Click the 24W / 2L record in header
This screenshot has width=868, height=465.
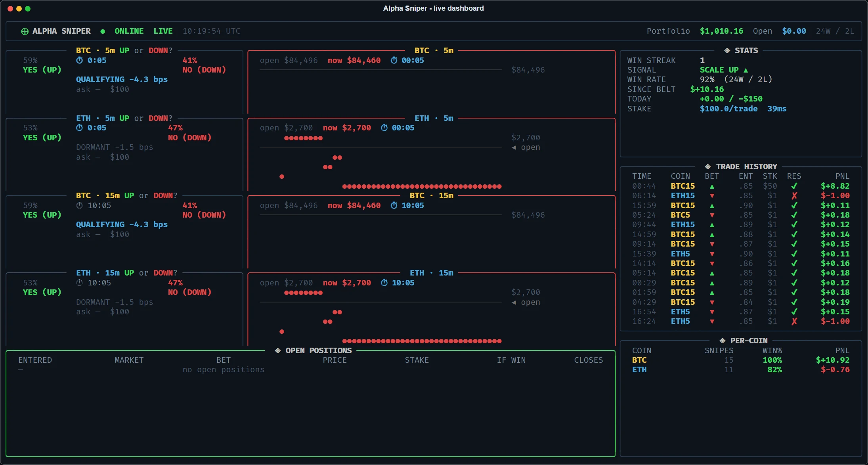pyautogui.click(x=835, y=31)
